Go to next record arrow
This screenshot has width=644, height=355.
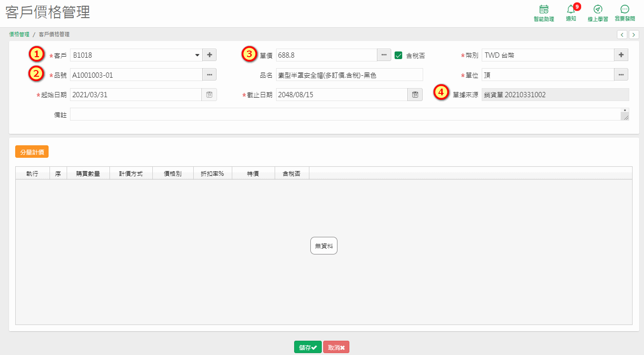634,34
